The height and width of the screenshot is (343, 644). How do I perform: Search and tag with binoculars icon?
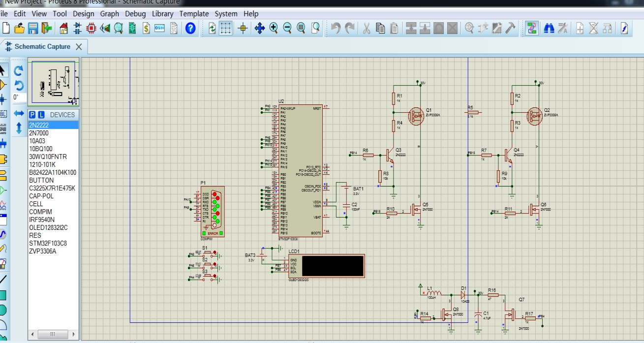coord(549,28)
